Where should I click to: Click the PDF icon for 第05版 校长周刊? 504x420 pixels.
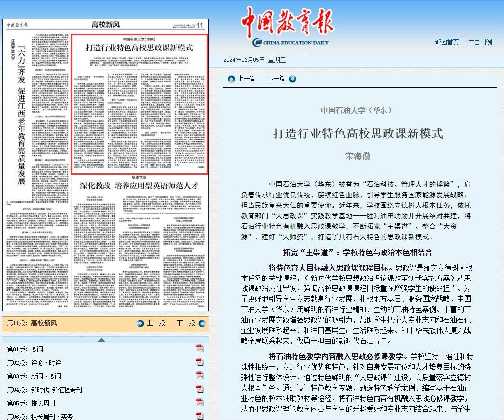[x=200, y=402]
